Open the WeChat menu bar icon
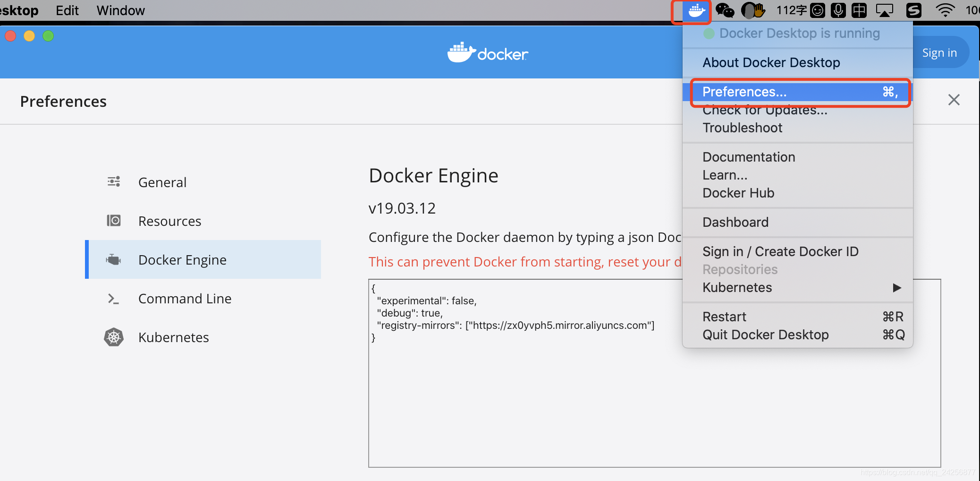980x481 pixels. pos(725,10)
